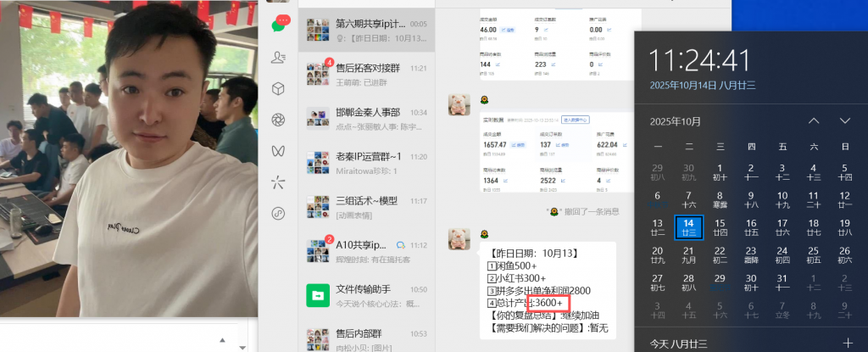The image size is (868, 352).
Task: Open the 三组话术~模型 chat
Action: (x=366, y=207)
